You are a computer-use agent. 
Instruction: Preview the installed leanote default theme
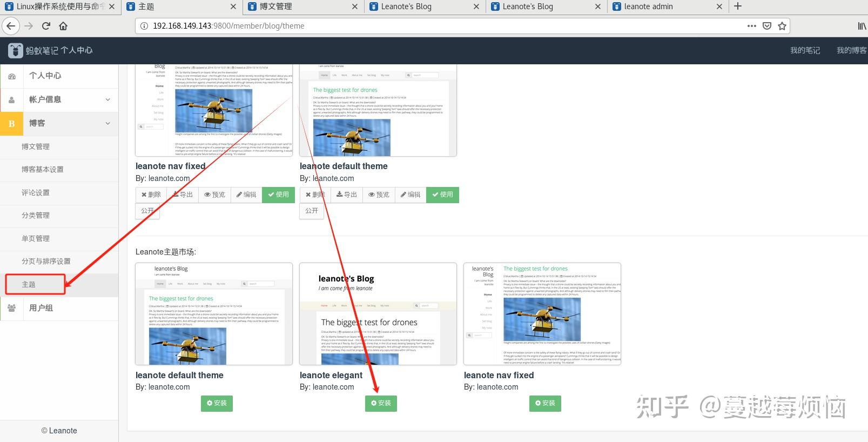[379, 195]
